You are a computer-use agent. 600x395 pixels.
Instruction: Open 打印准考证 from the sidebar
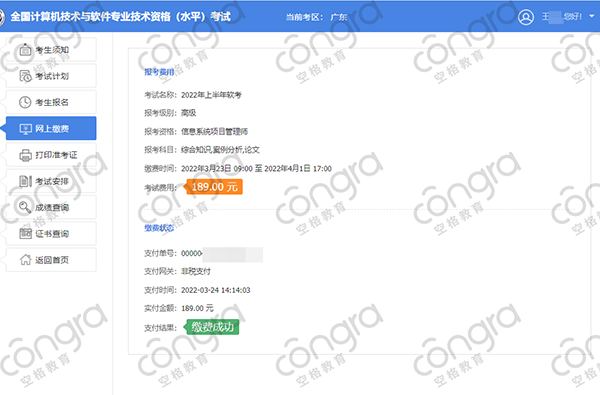click(x=51, y=155)
